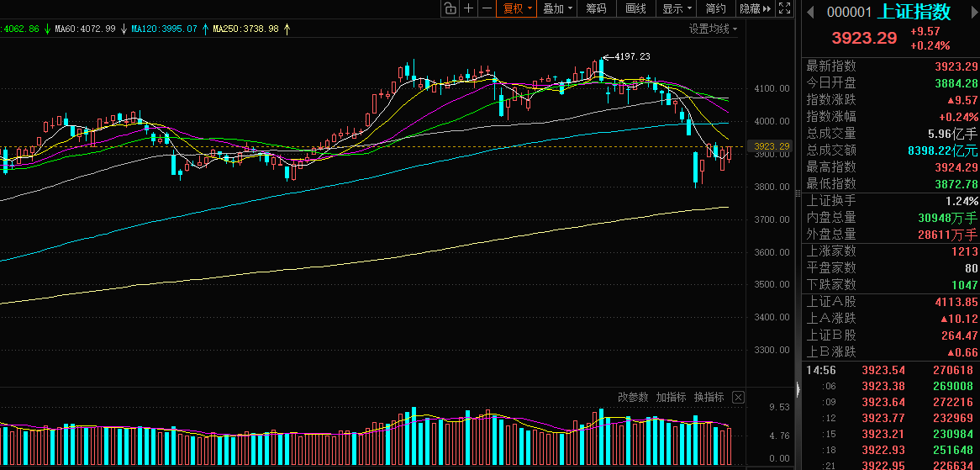Click the large price 3923.29 header
The image size is (980, 470).
pyautogui.click(x=864, y=38)
